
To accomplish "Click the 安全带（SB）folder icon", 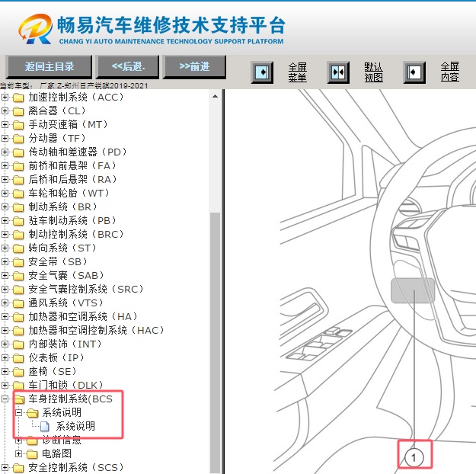I will pyautogui.click(x=18, y=262).
